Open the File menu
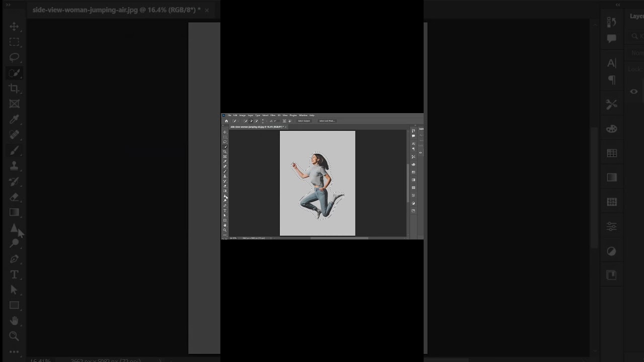Screen dimensions: 644x362 [x=229, y=115]
